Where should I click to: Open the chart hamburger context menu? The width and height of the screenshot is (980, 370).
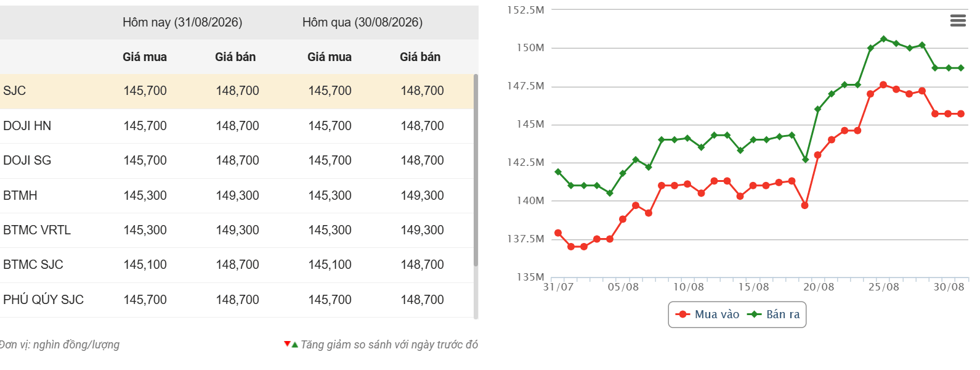point(958,21)
